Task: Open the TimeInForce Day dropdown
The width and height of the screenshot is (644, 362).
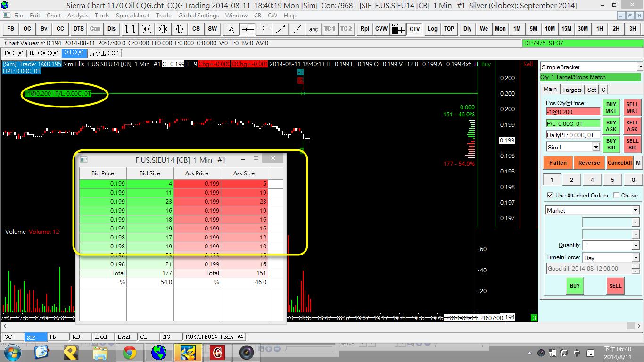Action: pos(636,258)
